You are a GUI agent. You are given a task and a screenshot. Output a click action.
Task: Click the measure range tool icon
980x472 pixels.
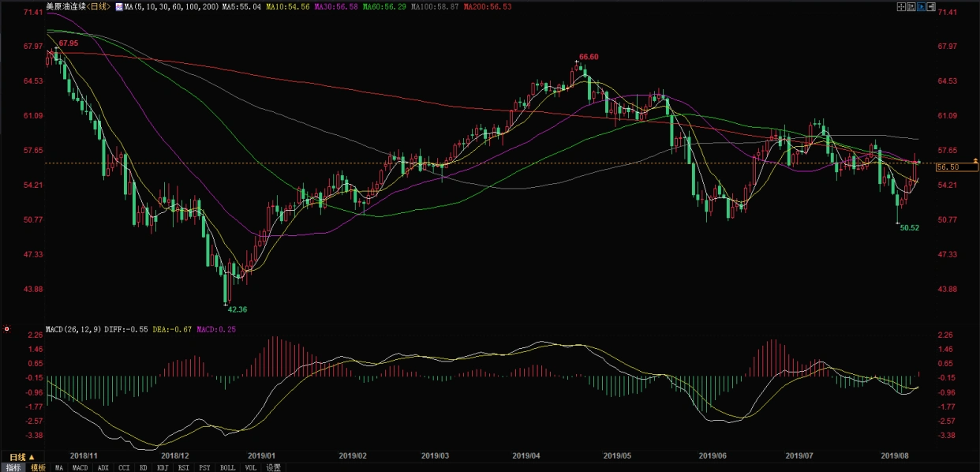tap(911, 6)
